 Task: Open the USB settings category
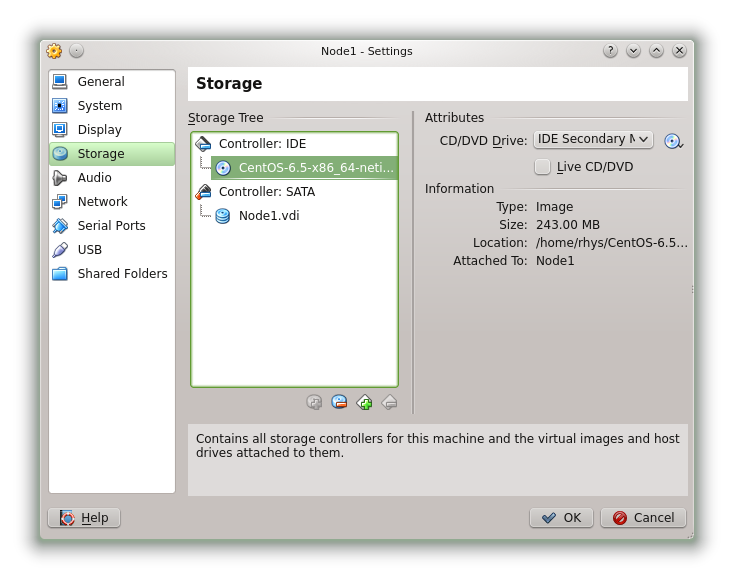coord(111,249)
